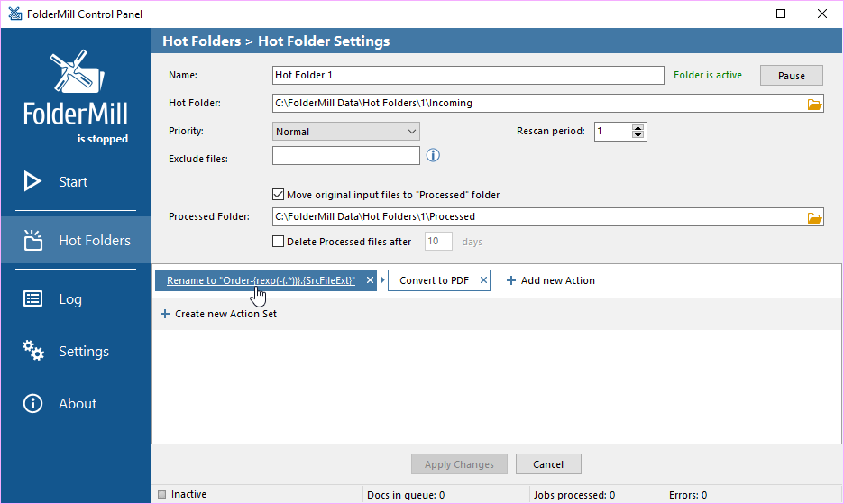Open the Settings section

(x=76, y=351)
